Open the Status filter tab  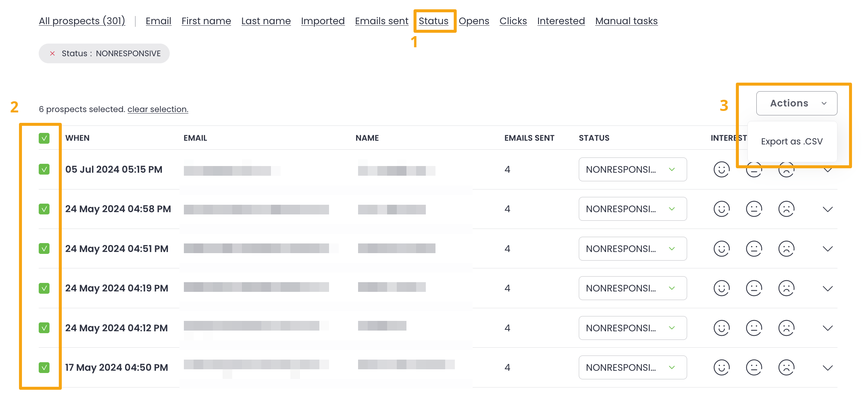pyautogui.click(x=433, y=21)
